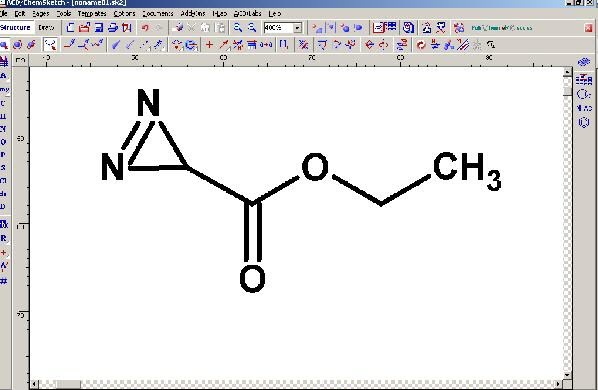This screenshot has height=390, width=598.
Task: Select the atom numbering # tool
Action: [4, 281]
